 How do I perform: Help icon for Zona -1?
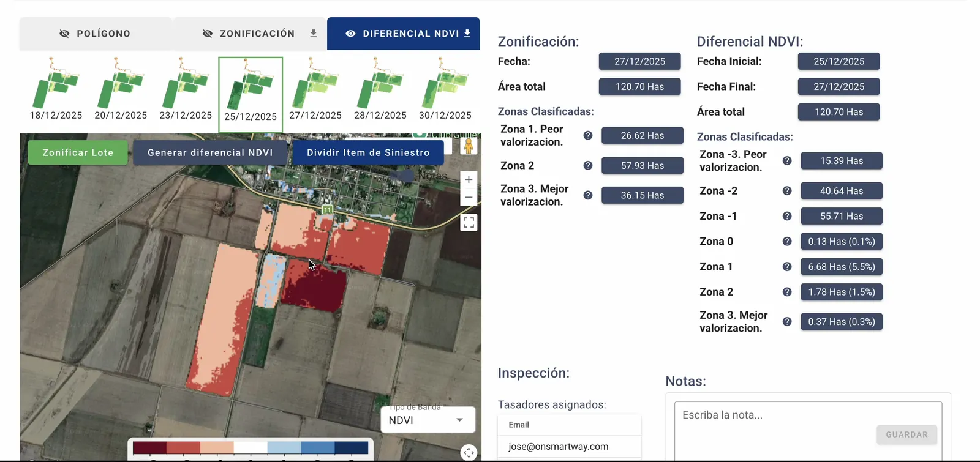pos(787,216)
